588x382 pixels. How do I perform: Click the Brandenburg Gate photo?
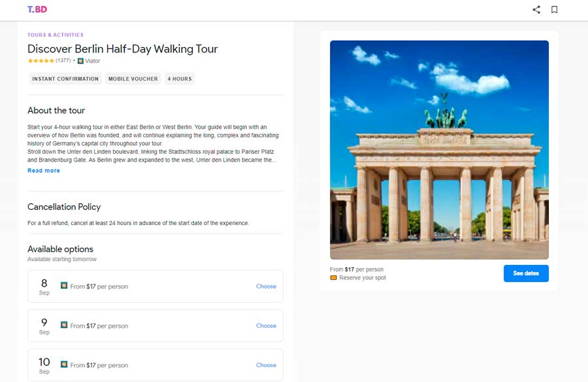[439, 150]
